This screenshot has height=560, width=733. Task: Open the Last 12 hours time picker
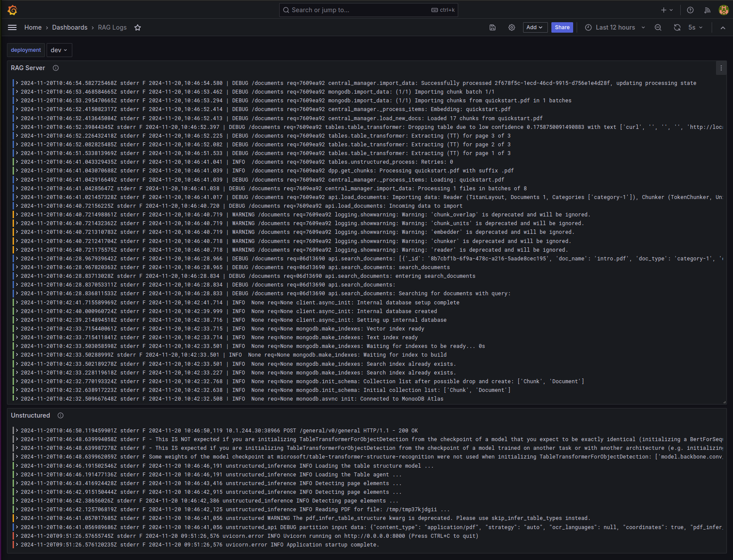(x=615, y=27)
